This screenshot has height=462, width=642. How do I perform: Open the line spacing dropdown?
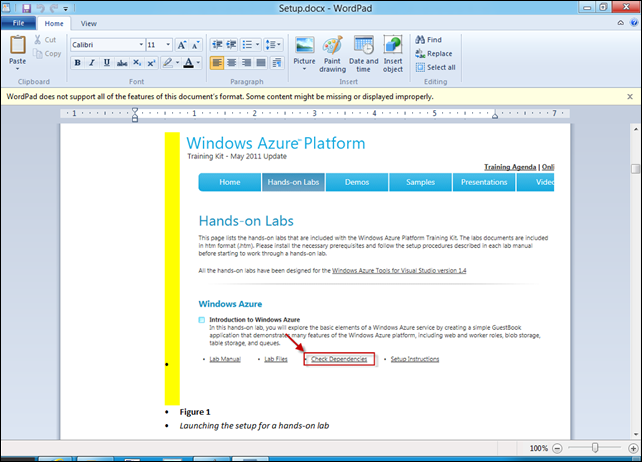tap(273, 45)
